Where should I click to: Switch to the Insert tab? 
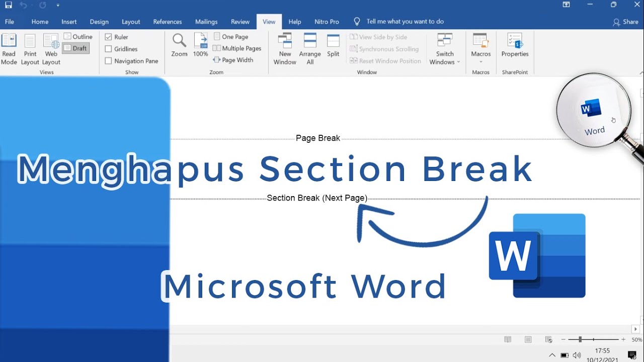pos(69,22)
